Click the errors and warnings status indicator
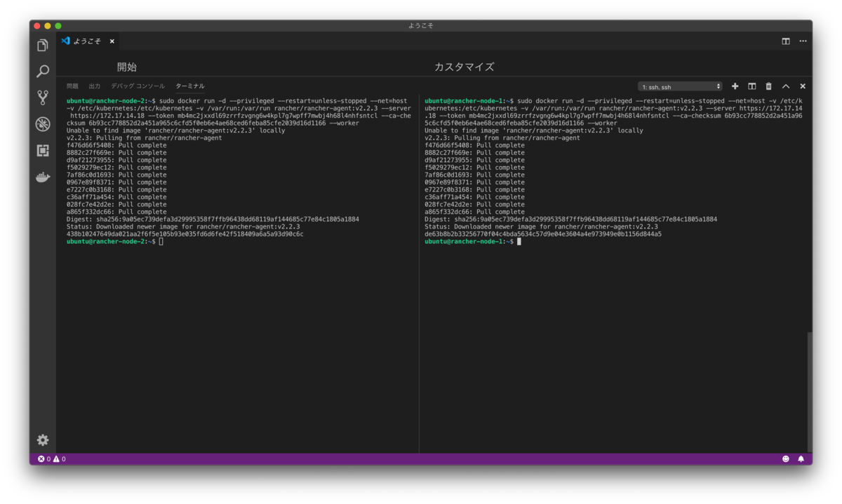The height and width of the screenshot is (504, 842). [52, 459]
